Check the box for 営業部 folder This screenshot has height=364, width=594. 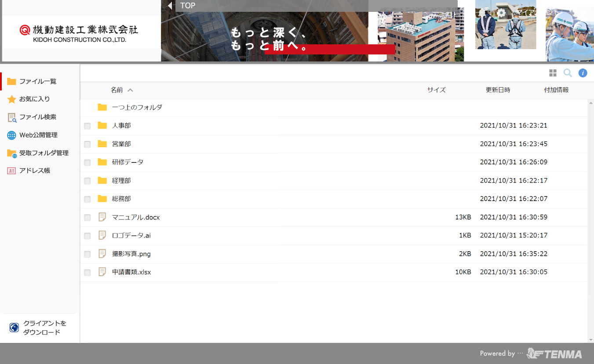pyautogui.click(x=87, y=144)
